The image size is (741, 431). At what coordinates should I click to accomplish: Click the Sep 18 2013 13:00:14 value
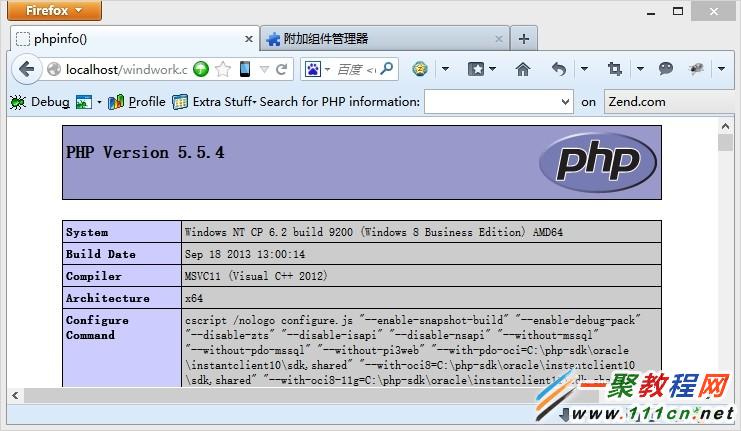[245, 254]
